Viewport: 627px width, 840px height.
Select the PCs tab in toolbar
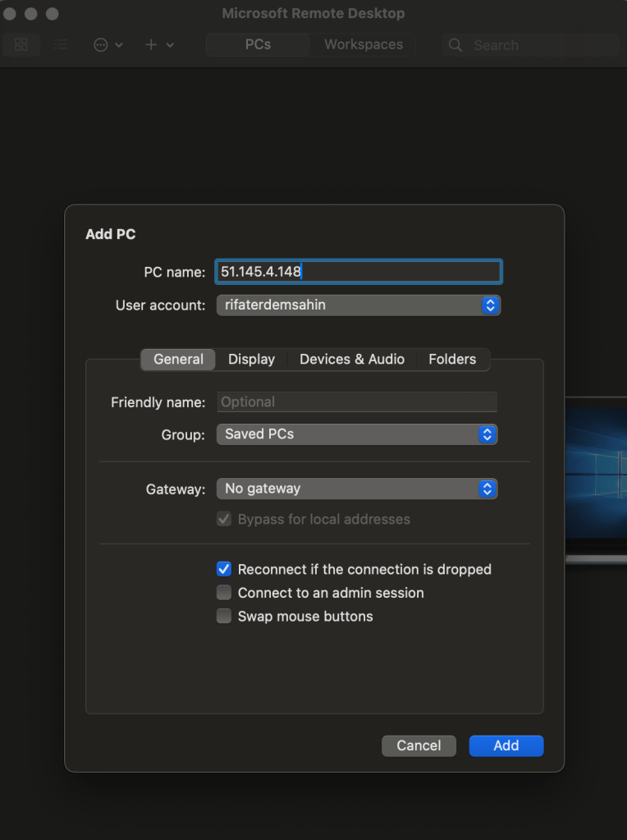[x=258, y=44]
